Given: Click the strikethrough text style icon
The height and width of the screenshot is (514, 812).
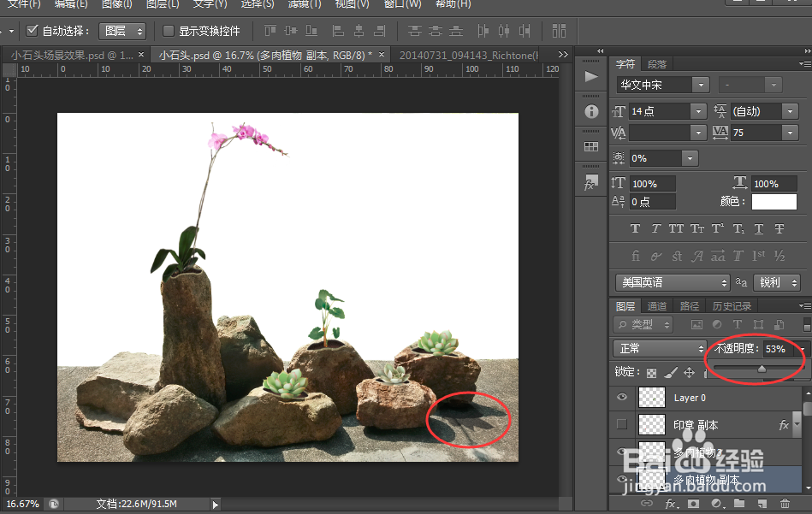Looking at the screenshot, I should pyautogui.click(x=779, y=228).
